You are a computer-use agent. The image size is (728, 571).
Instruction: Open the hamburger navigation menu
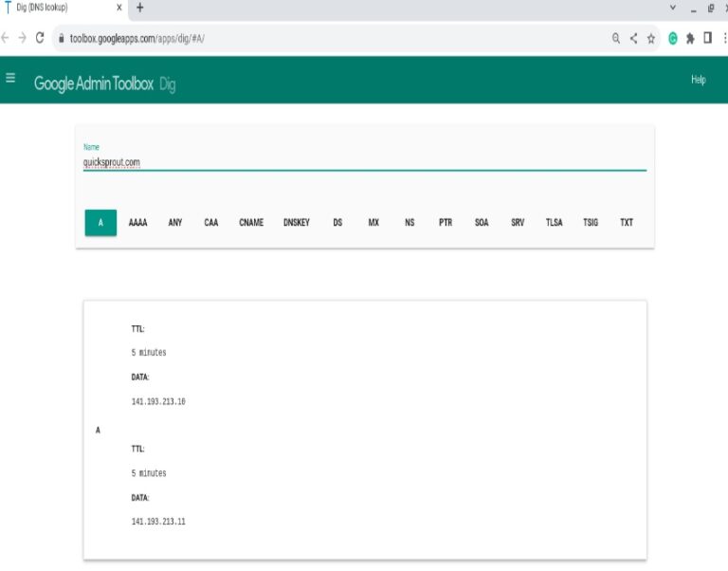click(x=10, y=78)
